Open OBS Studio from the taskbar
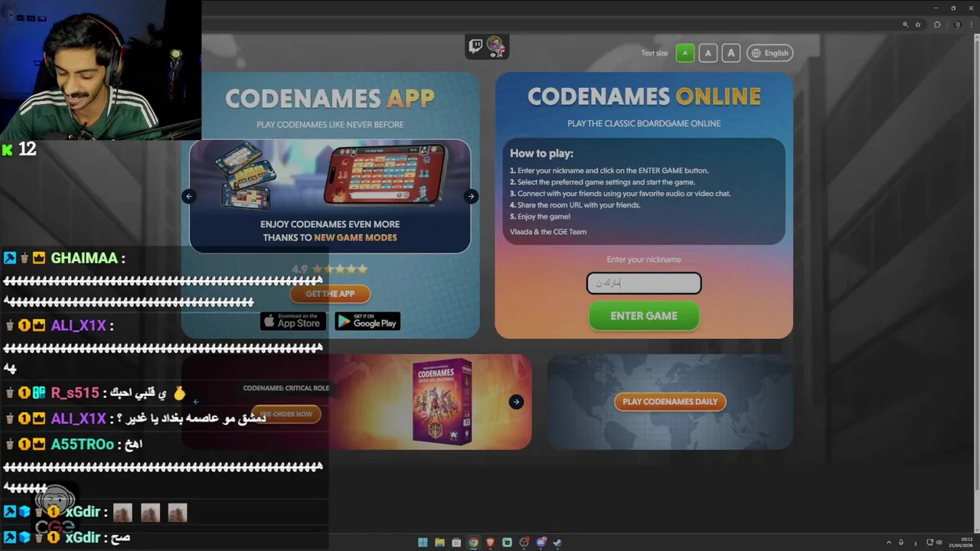This screenshot has height=551, width=980. click(x=524, y=543)
